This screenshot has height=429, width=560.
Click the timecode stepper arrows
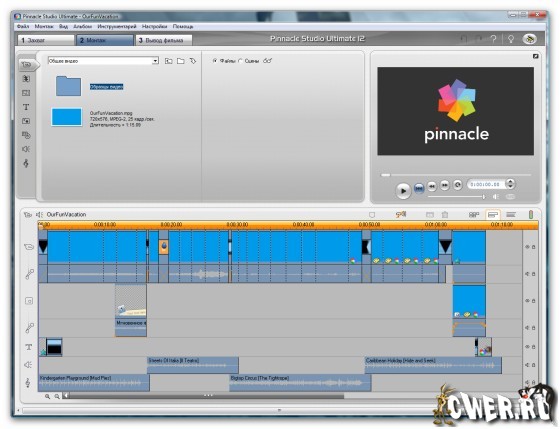coord(511,184)
